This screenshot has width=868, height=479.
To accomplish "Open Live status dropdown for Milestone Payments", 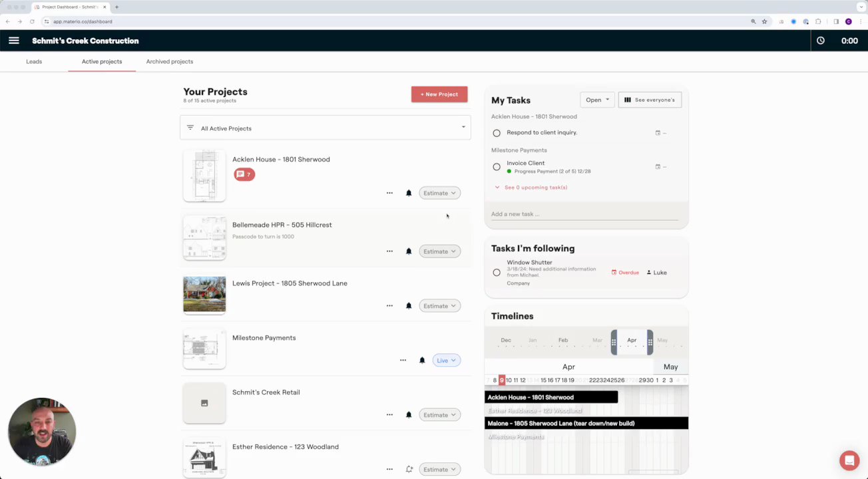I will point(447,361).
